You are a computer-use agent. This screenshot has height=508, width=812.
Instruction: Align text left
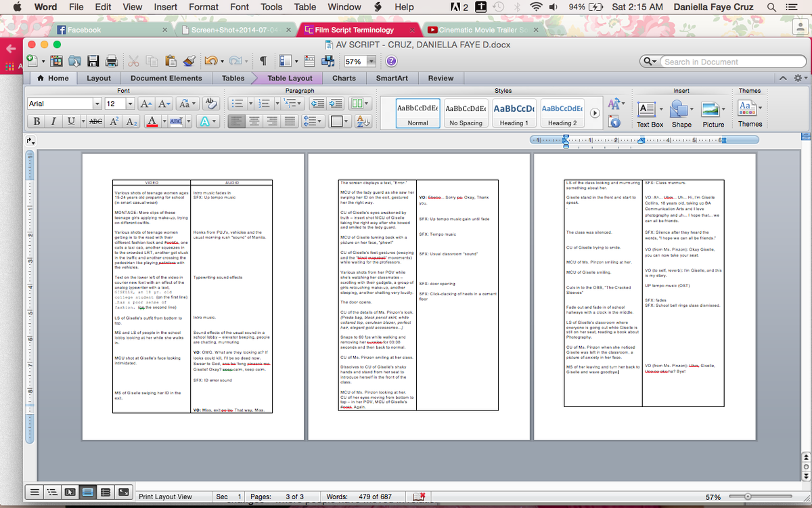point(236,121)
